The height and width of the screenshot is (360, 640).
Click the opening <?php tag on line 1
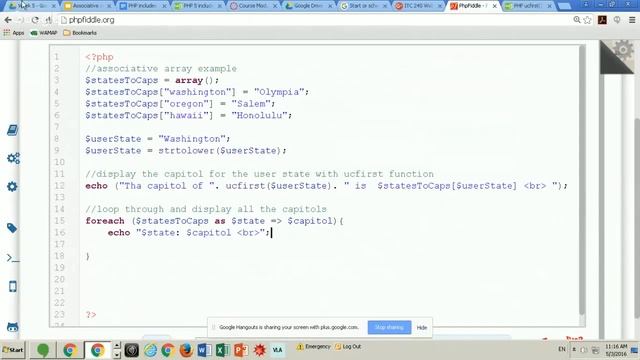100,57
